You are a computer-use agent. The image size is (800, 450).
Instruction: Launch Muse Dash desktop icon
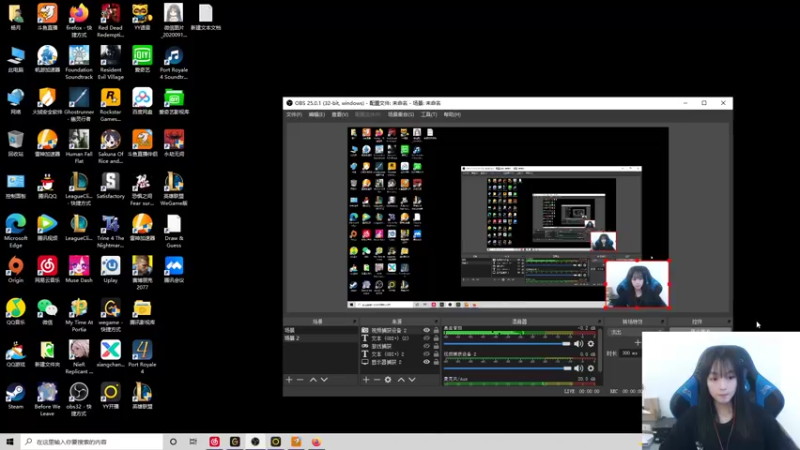tap(79, 269)
